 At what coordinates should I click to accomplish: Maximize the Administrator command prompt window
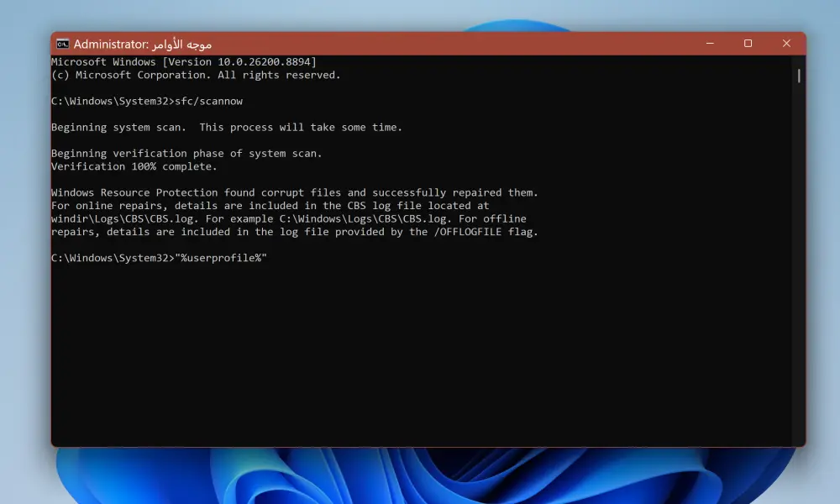748,44
